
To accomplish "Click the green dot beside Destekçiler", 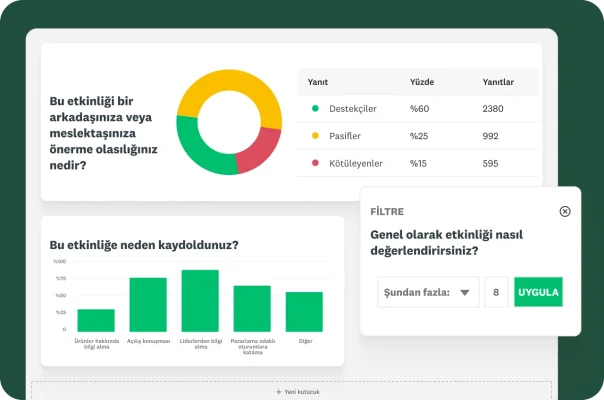I will pyautogui.click(x=316, y=109).
